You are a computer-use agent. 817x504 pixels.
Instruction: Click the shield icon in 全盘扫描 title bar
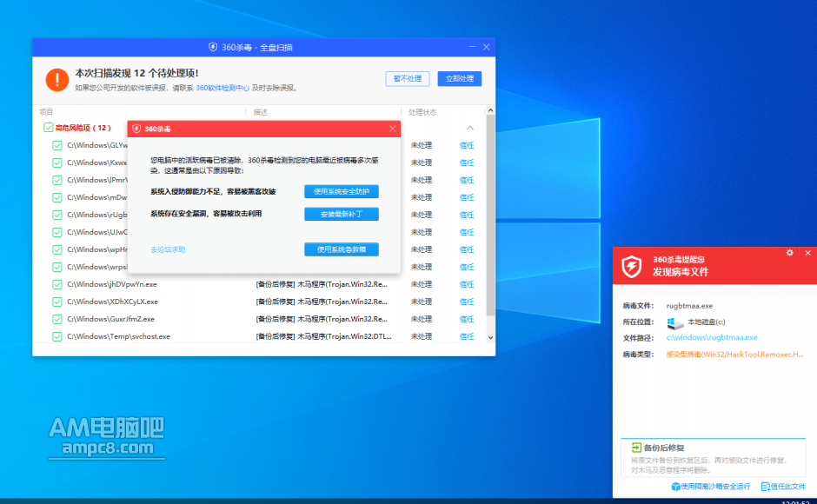pos(213,47)
